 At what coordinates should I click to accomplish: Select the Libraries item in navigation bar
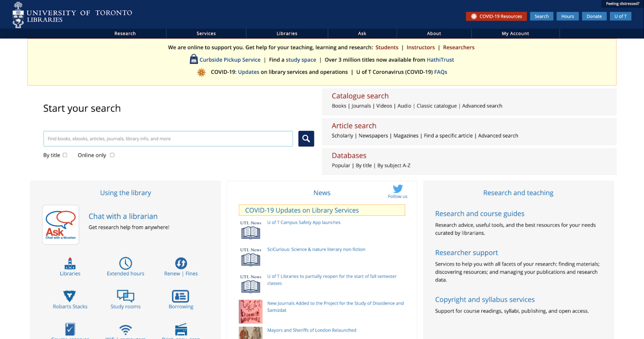287,34
